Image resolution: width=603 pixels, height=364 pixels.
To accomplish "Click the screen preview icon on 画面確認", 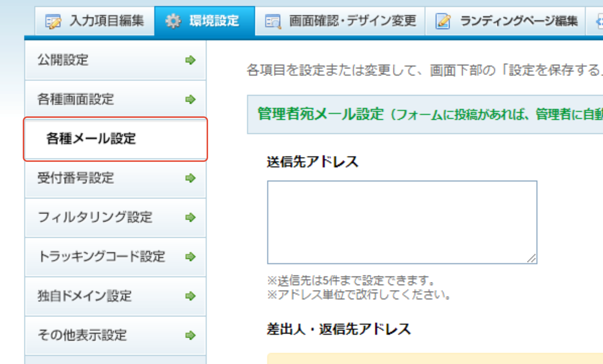I will click(x=273, y=22).
